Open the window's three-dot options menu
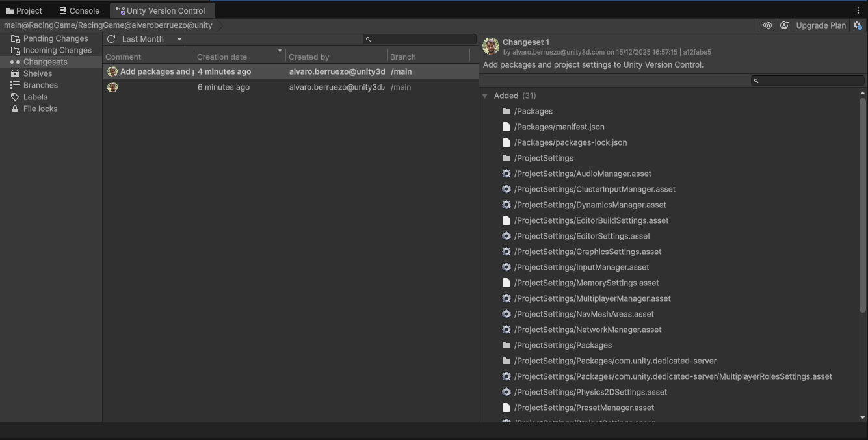 [x=858, y=10]
